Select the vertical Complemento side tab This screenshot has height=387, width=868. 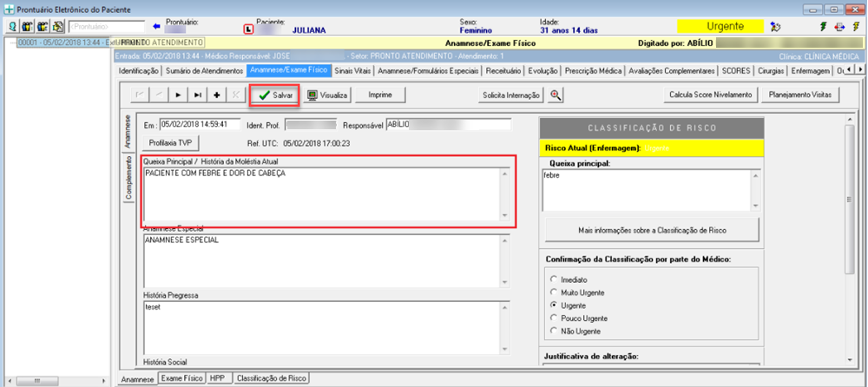click(128, 177)
